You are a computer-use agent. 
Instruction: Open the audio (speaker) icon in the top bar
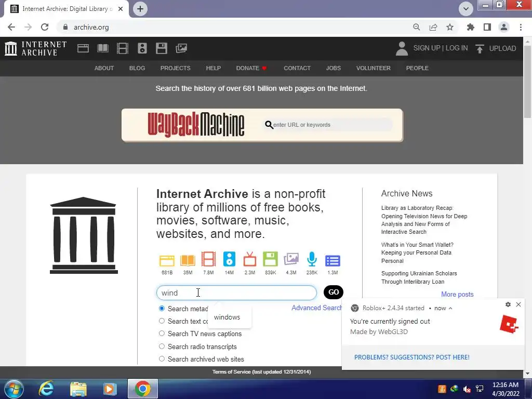pos(142,48)
